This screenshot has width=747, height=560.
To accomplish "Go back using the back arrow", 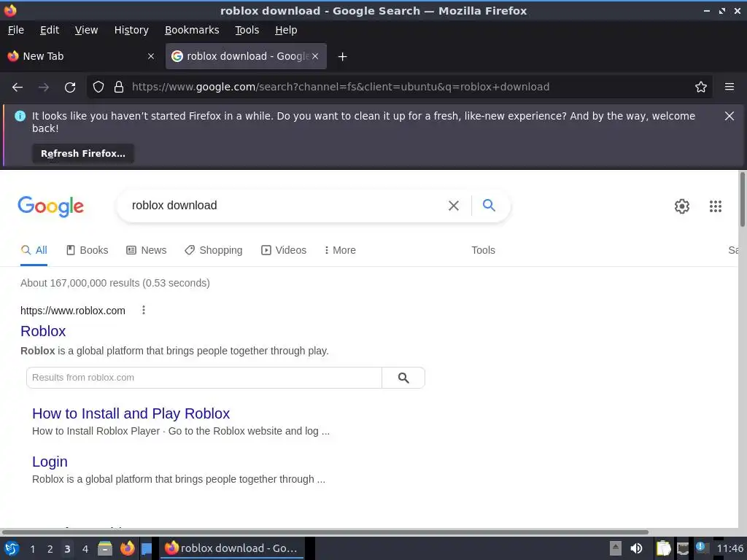I will [18, 87].
